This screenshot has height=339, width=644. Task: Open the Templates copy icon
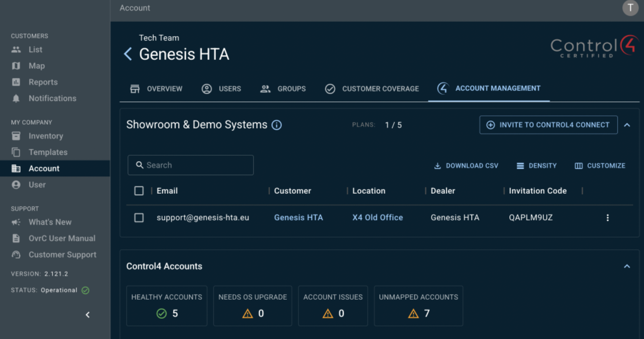coord(16,152)
